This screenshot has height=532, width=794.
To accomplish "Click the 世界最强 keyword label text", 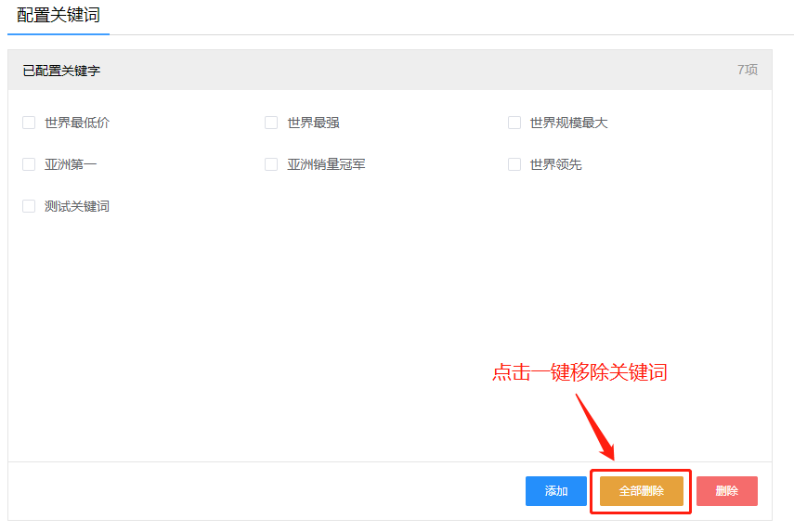I will 313,123.
